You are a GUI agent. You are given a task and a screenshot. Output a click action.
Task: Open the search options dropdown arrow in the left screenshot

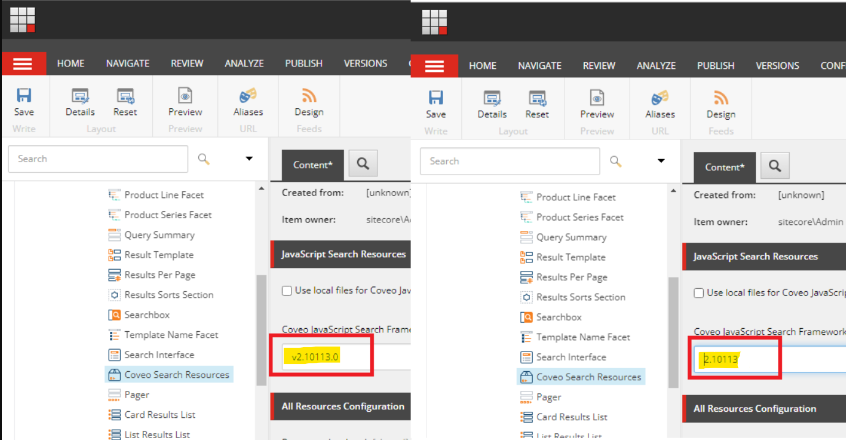tap(249, 159)
